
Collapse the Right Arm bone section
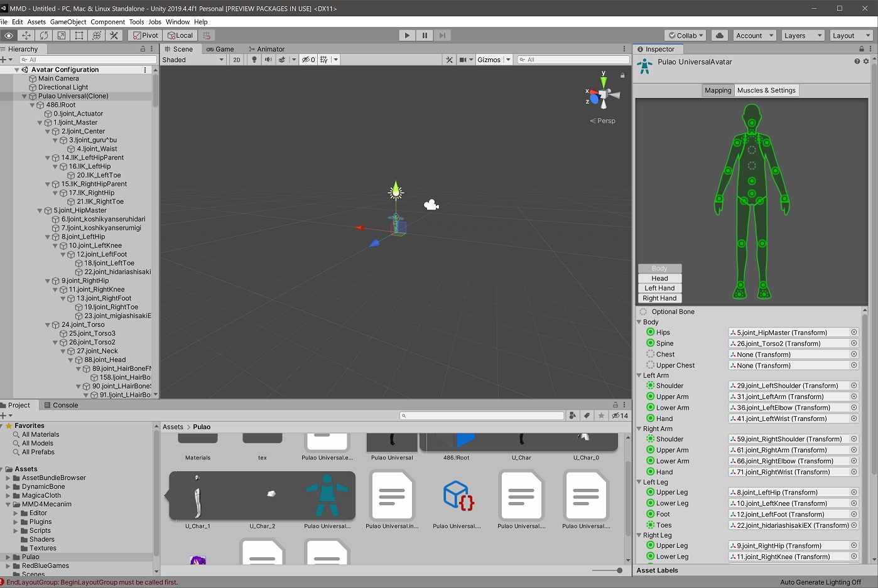click(639, 429)
